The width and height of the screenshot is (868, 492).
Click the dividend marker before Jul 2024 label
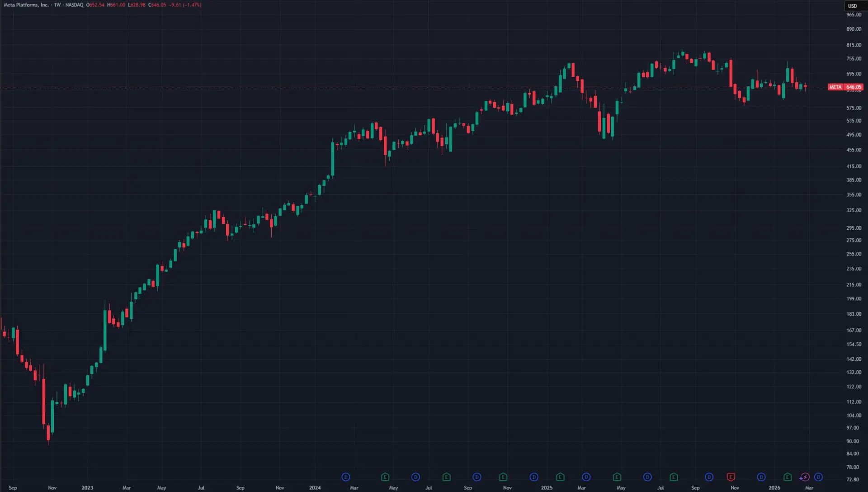[415, 477]
